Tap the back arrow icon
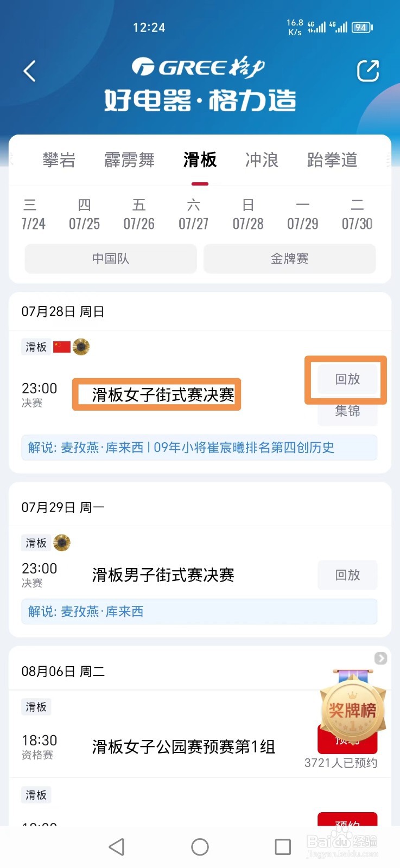Image resolution: width=400 pixels, height=868 pixels. tap(29, 71)
